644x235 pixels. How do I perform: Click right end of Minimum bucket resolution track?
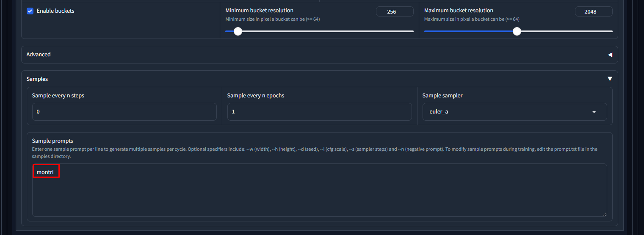tap(412, 31)
